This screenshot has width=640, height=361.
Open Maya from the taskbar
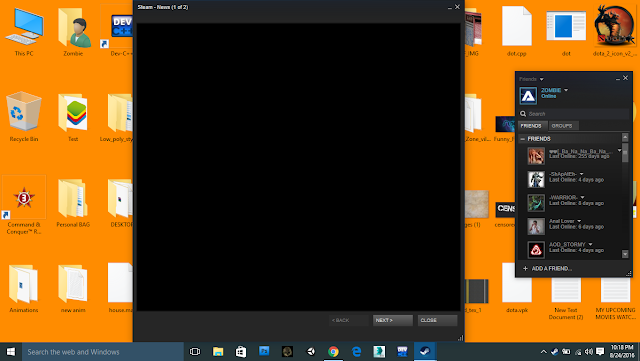tap(379, 352)
